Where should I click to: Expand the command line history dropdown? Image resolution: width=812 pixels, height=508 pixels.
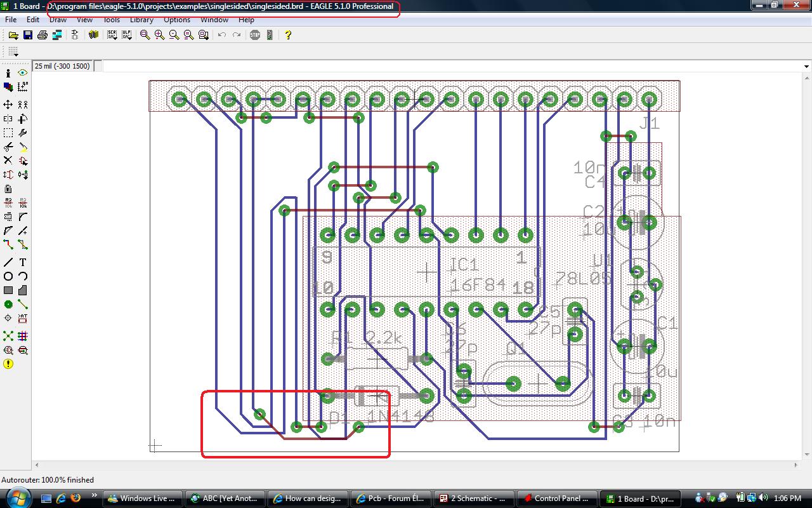tap(806, 66)
